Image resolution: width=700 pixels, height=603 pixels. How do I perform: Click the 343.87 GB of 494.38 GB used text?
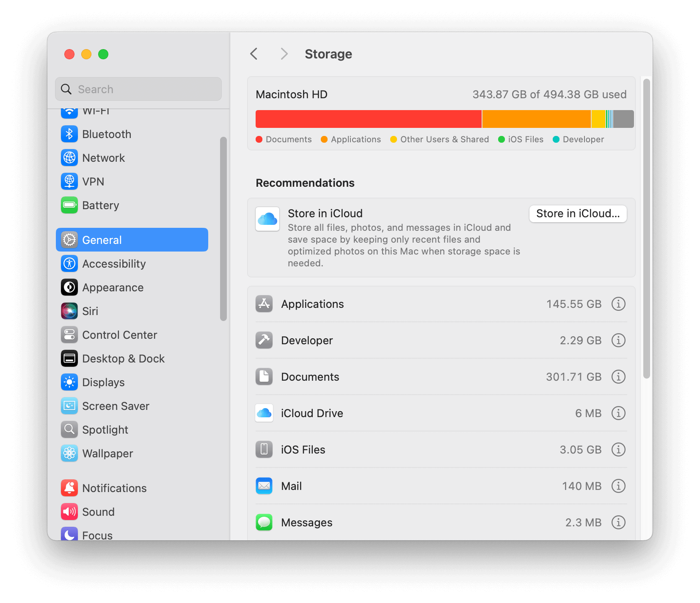click(549, 94)
